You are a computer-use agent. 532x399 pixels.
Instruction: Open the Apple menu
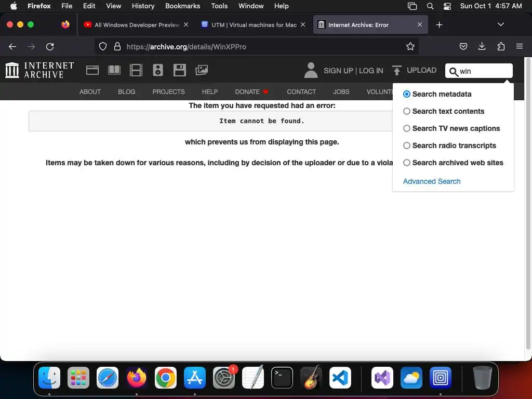(14, 6)
